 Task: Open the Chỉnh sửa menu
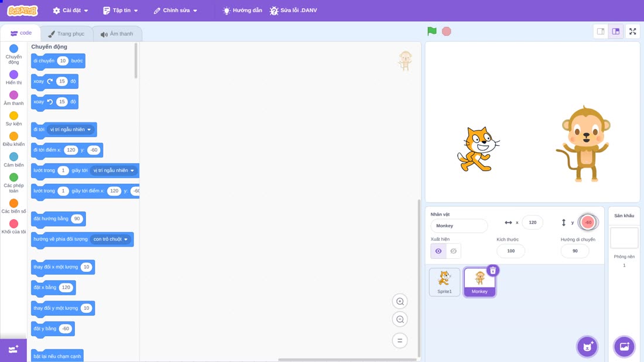coord(176,11)
